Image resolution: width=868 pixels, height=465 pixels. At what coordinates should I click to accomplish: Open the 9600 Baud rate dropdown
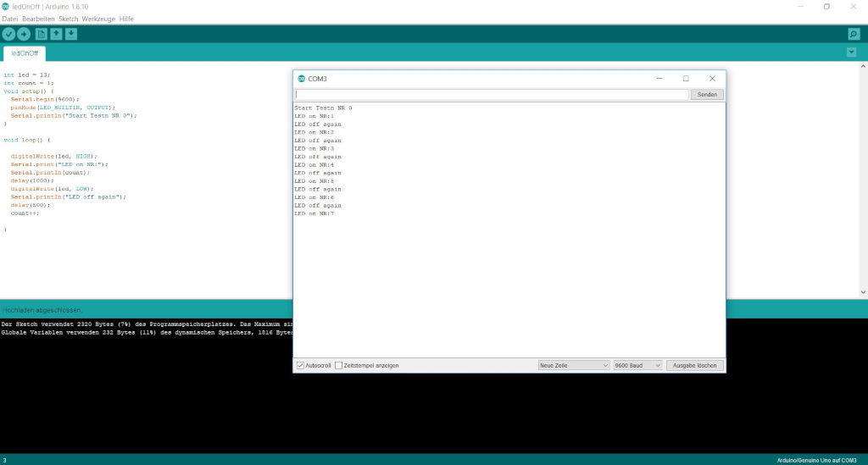point(637,365)
